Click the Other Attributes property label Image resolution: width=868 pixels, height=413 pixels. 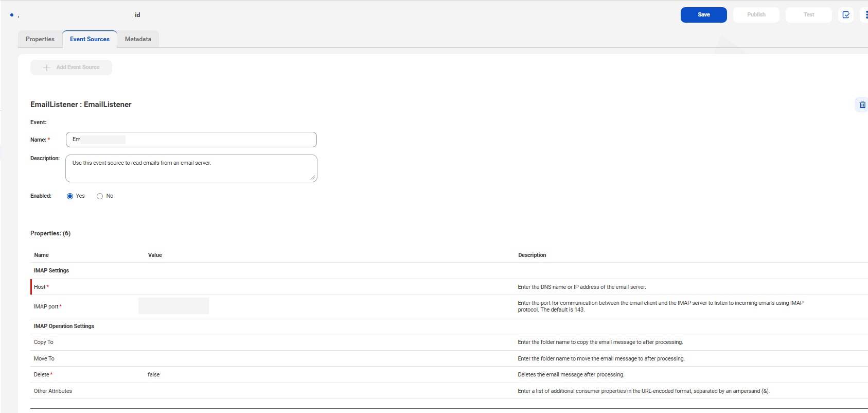(x=53, y=391)
